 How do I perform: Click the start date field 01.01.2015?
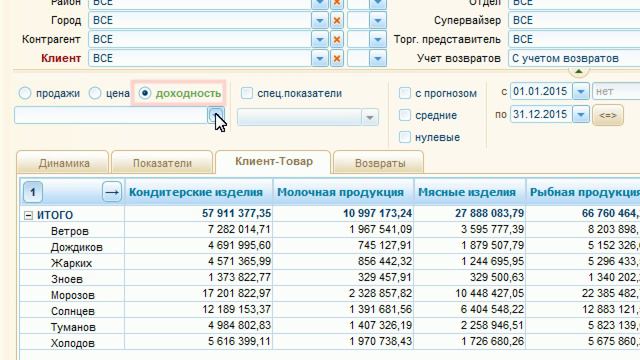[541, 91]
